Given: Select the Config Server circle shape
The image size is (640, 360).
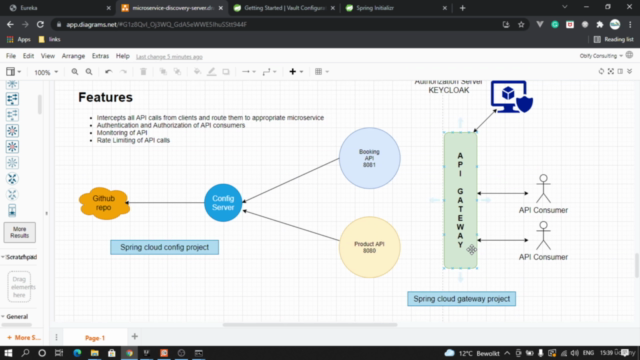Looking at the screenshot, I should pyautogui.click(x=223, y=203).
